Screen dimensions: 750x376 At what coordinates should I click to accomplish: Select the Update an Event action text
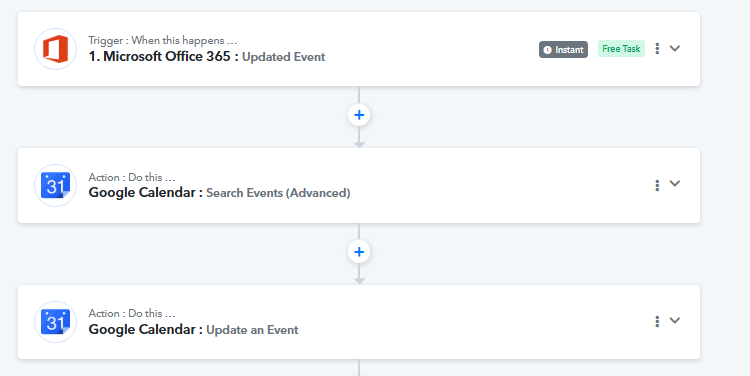pyautogui.click(x=252, y=330)
